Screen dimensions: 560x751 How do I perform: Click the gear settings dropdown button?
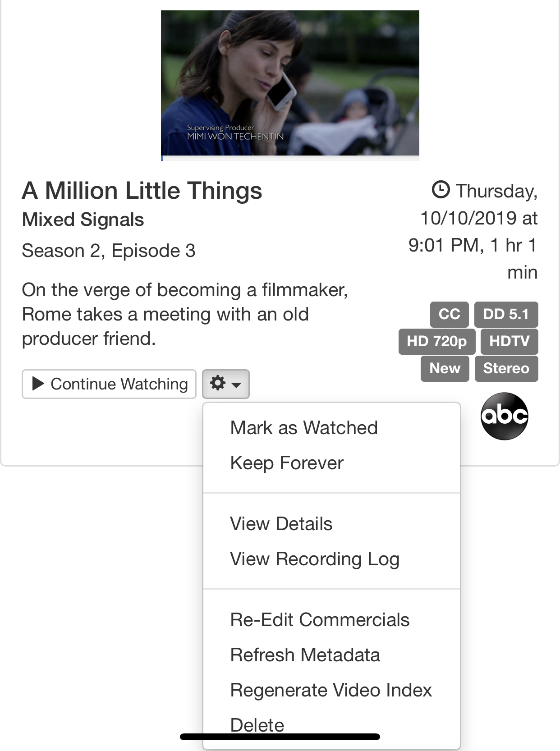225,384
